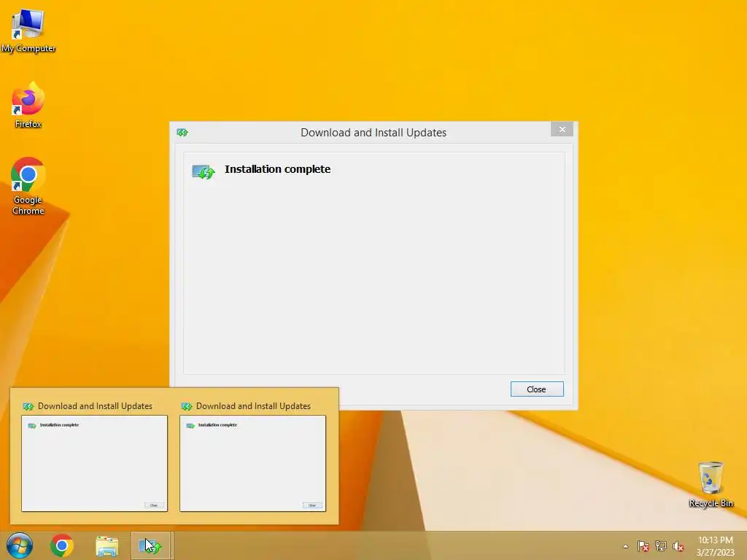Close the dialog using the title bar X
Image resolution: width=747 pixels, height=560 pixels.
click(562, 129)
